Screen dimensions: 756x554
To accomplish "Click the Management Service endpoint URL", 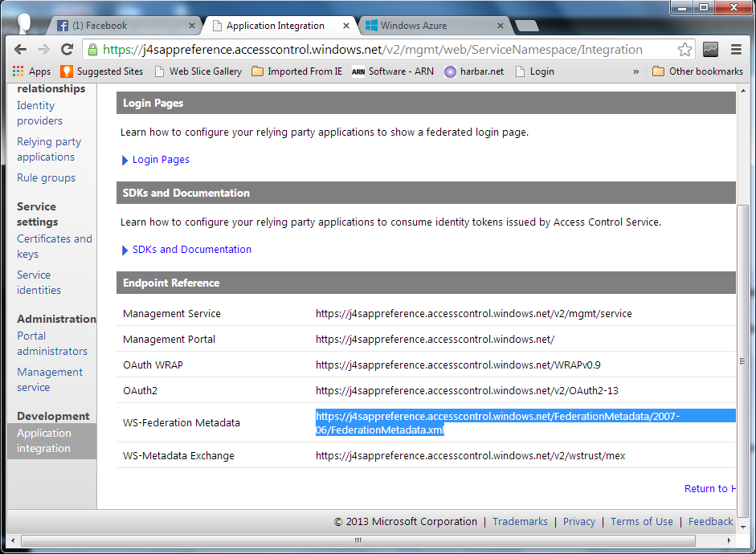I will [473, 314].
